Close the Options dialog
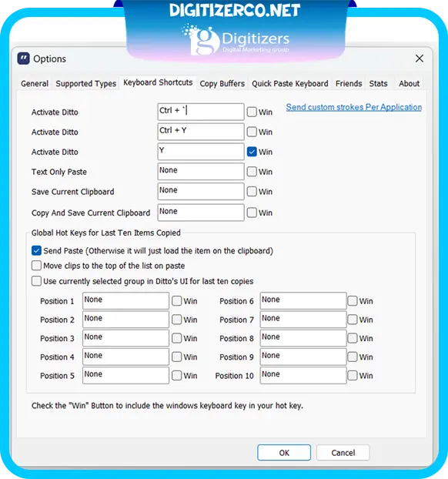Image resolution: width=448 pixels, height=479 pixels. click(x=420, y=59)
